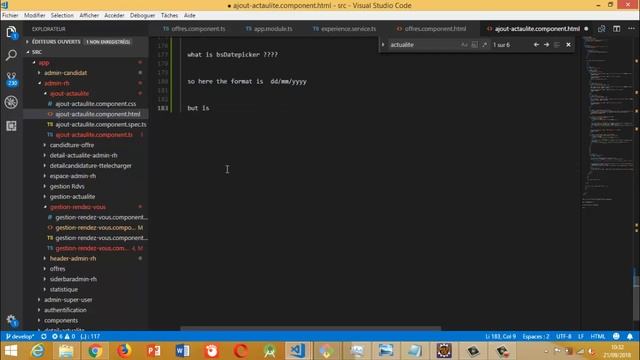Open the errors and warnings status indicator

tap(64, 336)
